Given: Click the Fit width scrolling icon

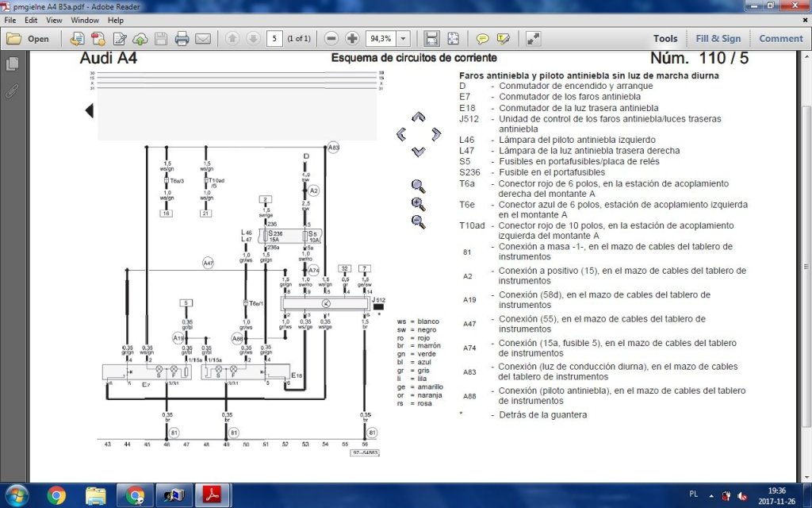Looking at the screenshot, I should pyautogui.click(x=431, y=39).
